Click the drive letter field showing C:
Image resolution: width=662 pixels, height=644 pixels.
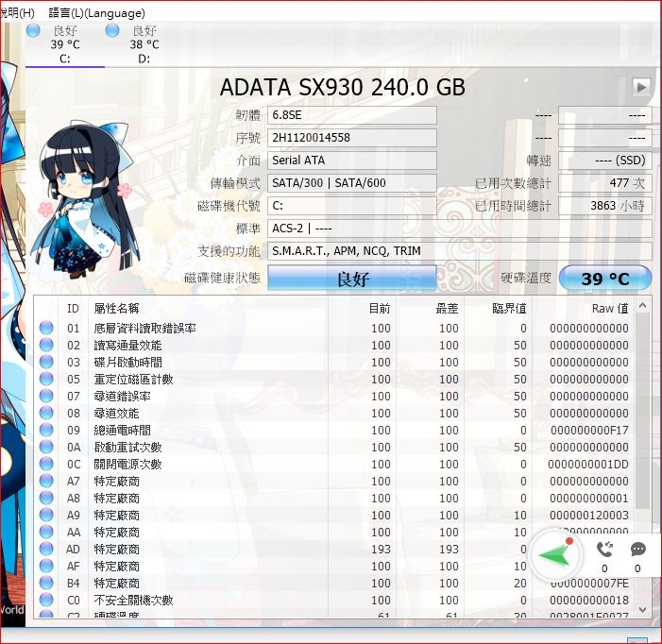tap(352, 206)
